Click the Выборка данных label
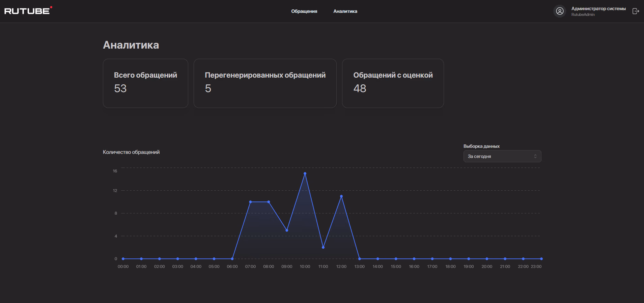644x303 pixels. point(481,146)
